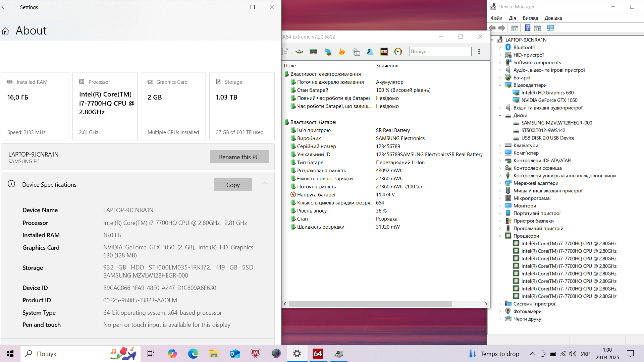
Task: Open the Report icon in AIDA64 toolbar
Action: coord(285,52)
